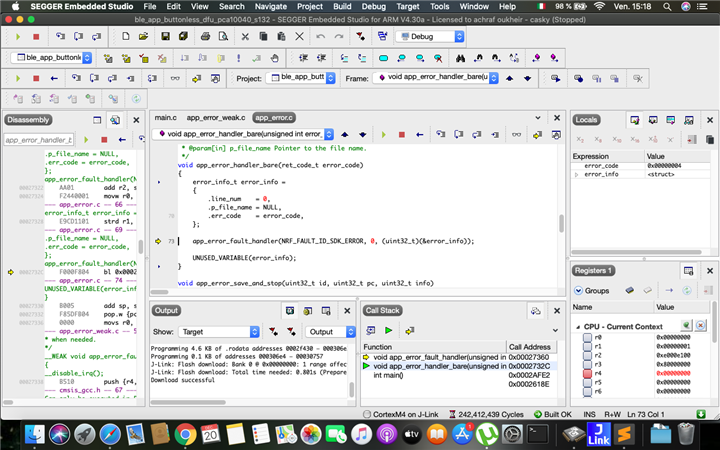Toggle the r6 register checkbox
The height and width of the screenshot is (450, 720).
point(587,392)
